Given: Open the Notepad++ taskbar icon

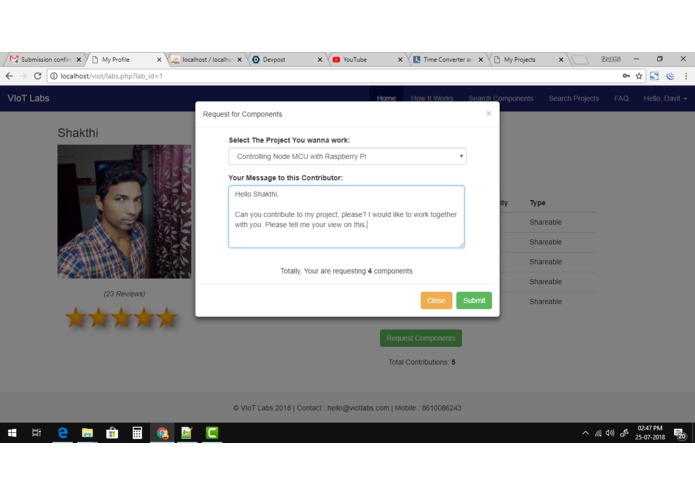Looking at the screenshot, I should click(187, 433).
